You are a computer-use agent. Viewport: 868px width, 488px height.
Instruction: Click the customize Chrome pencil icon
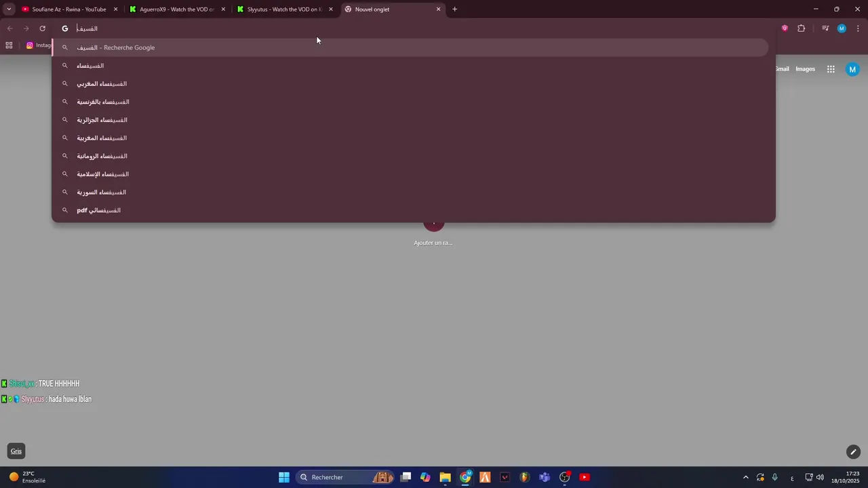click(x=853, y=451)
